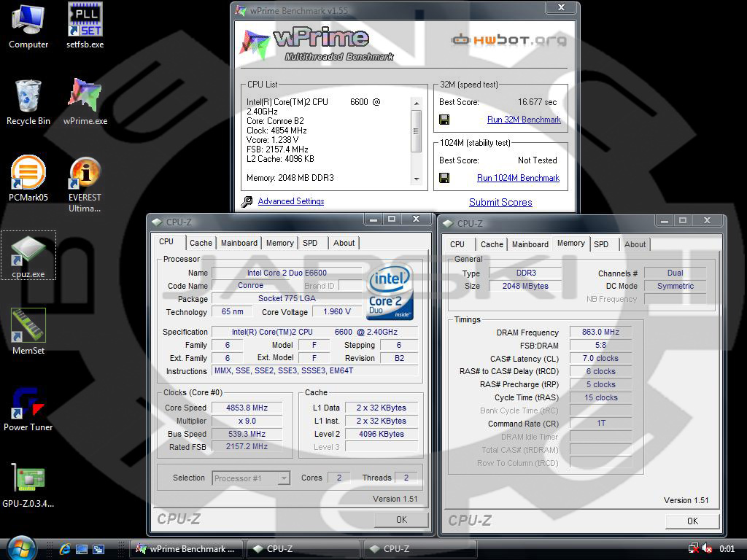The image size is (747, 560).
Task: Switch to CPU tab in right CPU-Z window
Action: pyautogui.click(x=457, y=244)
